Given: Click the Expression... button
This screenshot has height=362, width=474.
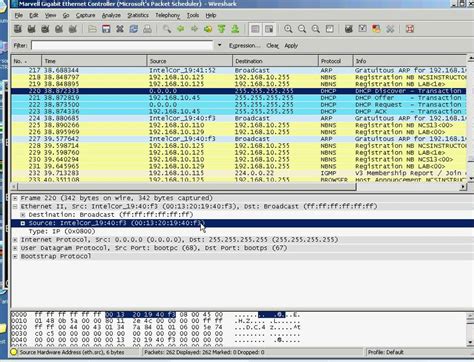Looking at the screenshot, I should click(244, 46).
